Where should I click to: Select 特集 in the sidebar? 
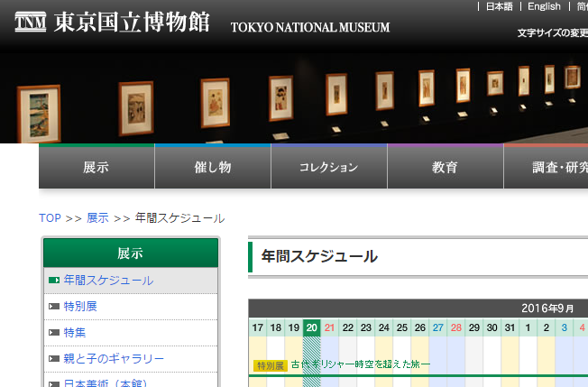click(75, 333)
